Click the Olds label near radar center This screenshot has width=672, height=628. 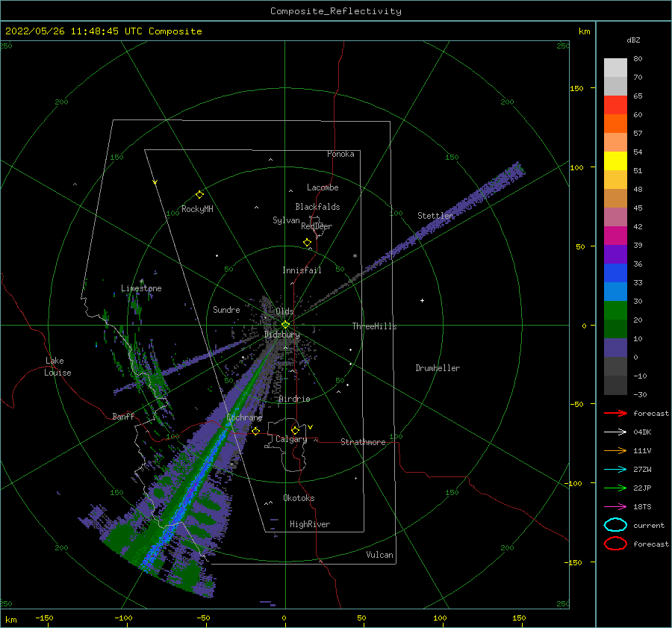[x=284, y=311]
